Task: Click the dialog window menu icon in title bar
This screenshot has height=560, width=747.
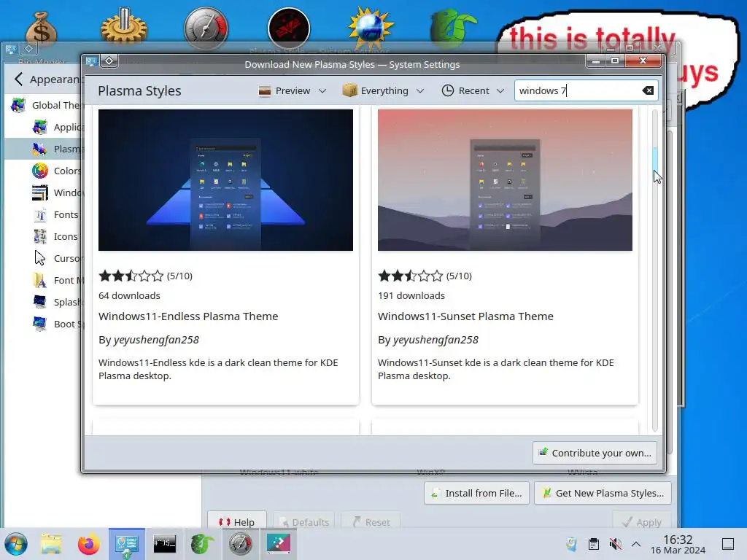Action: point(91,61)
